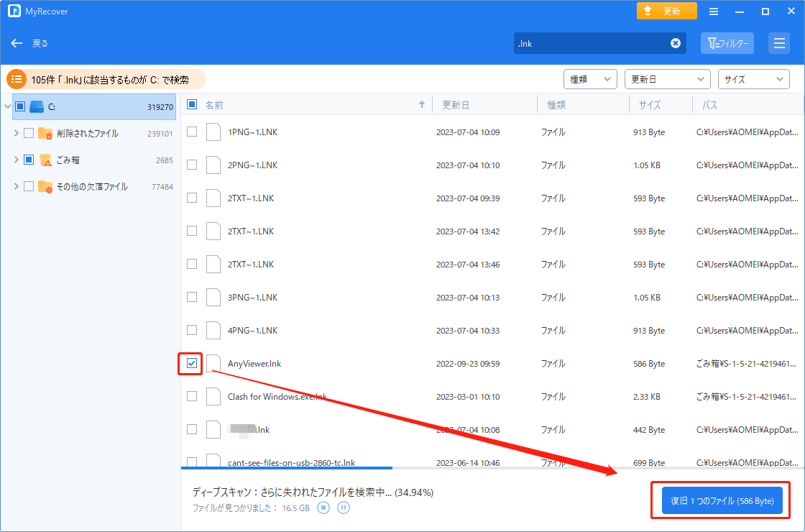Open the 種類 filter dropdown
Screen dimensions: 805x532
click(x=590, y=79)
